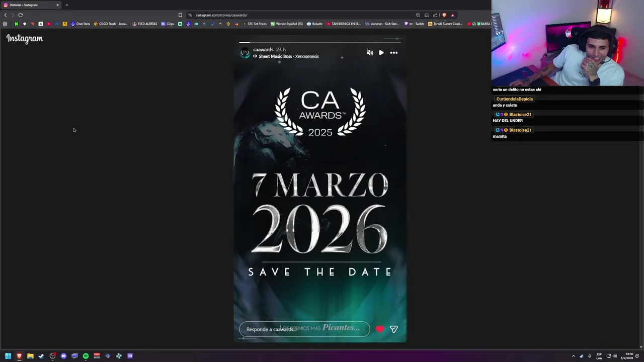Open the TAN BIONICA EN EL bookmark
The height and width of the screenshot is (362, 644).
tap(344, 24)
